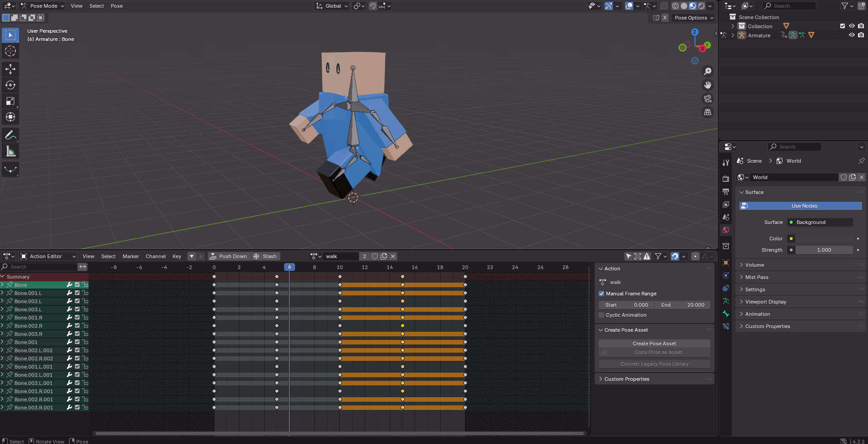Open the Key menu in Action Editor
This screenshot has height=444, width=868.
pos(177,256)
